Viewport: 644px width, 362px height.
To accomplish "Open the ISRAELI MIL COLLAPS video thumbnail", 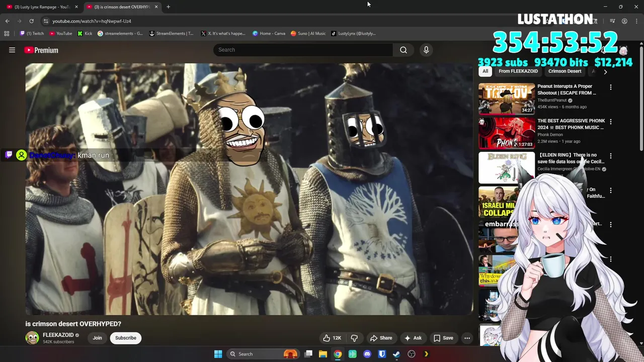I will [498, 202].
